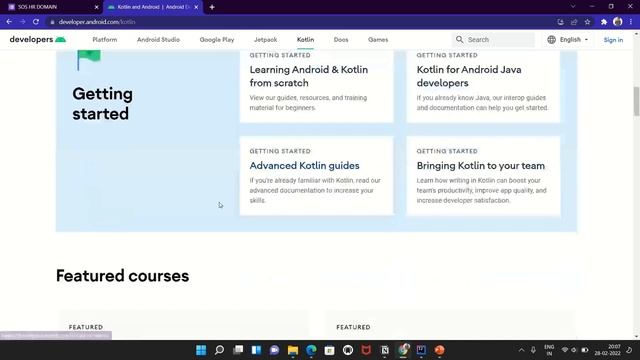Open the Advanced Kotlin guides link

tap(304, 166)
